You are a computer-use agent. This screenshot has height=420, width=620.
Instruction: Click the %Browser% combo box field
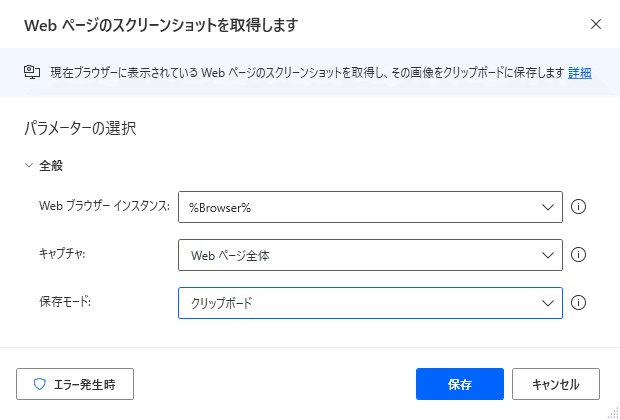coord(370,207)
